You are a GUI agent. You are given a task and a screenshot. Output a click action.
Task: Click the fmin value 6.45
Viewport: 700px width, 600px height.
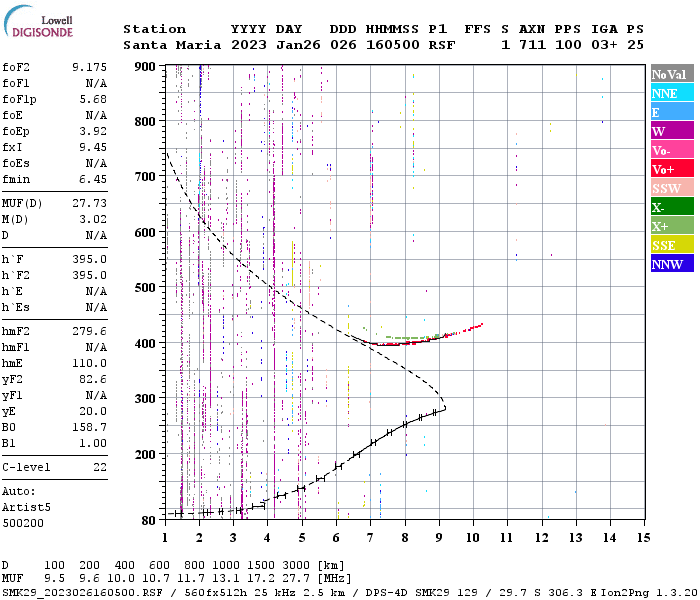(x=93, y=179)
